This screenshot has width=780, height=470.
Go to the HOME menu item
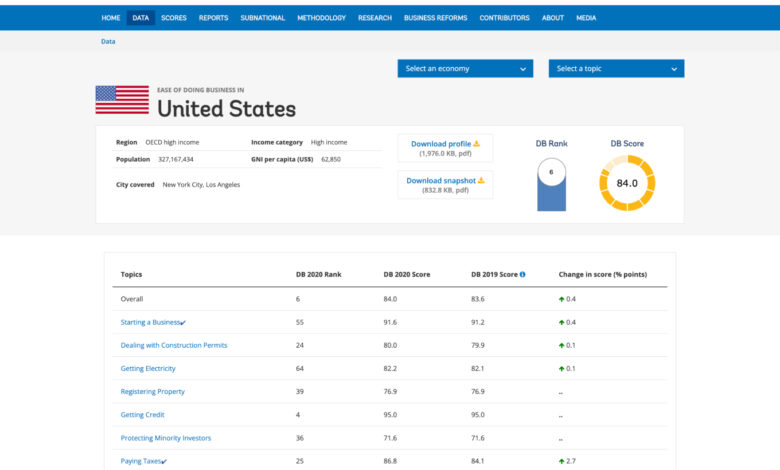(x=110, y=18)
